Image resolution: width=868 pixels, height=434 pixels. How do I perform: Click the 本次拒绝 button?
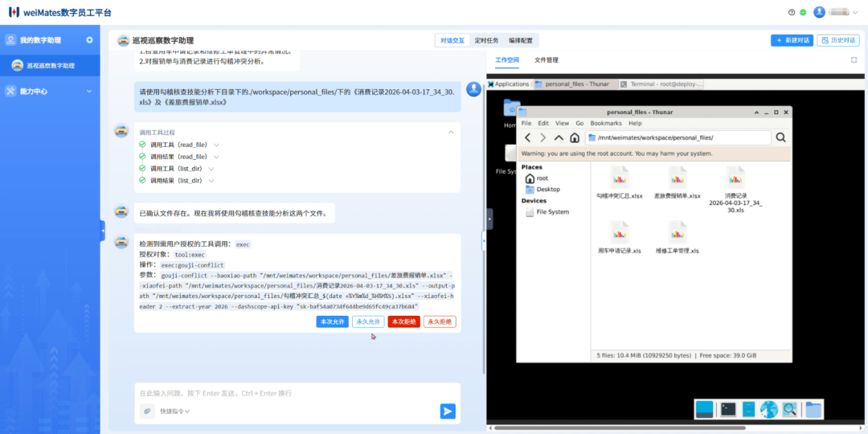click(403, 321)
